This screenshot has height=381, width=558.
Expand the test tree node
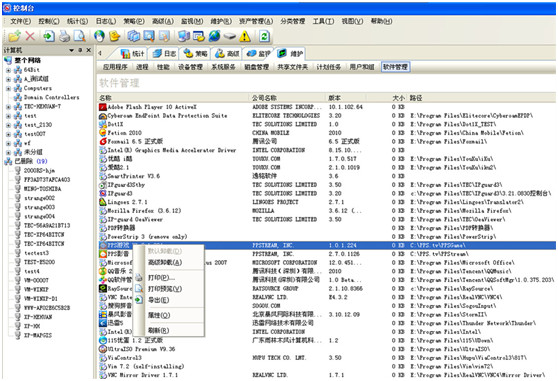[x=9, y=116]
